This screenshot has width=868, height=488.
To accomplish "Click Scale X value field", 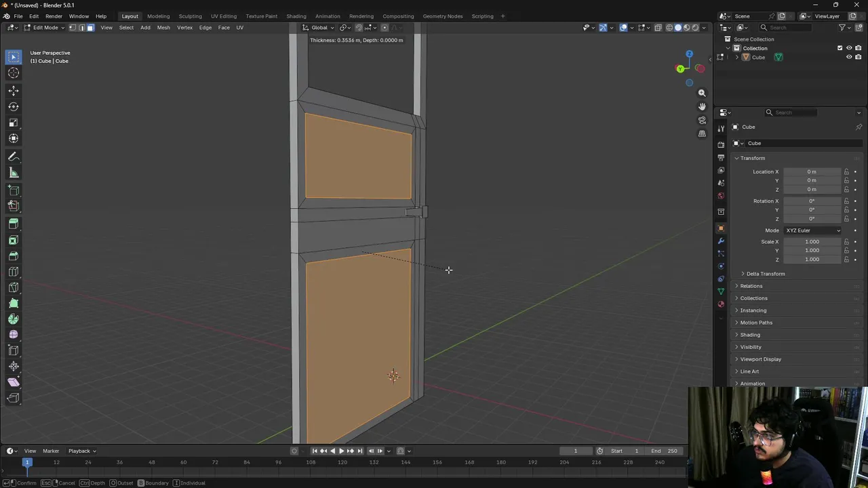I will [812, 242].
